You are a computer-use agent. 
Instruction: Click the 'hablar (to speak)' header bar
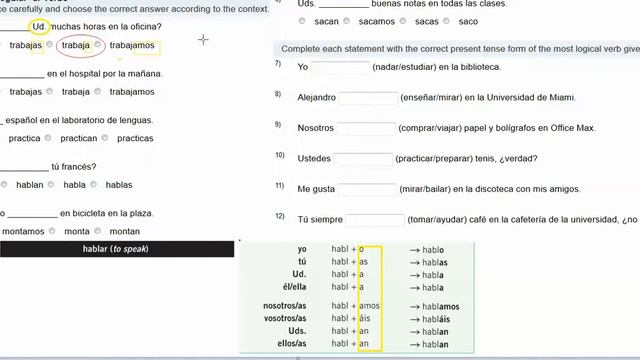pyautogui.click(x=117, y=249)
